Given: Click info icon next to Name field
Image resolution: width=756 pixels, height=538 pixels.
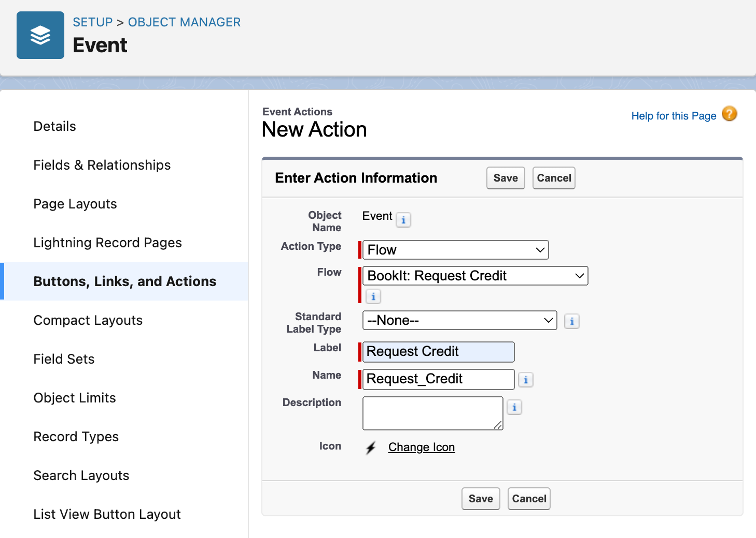Looking at the screenshot, I should 525,380.
